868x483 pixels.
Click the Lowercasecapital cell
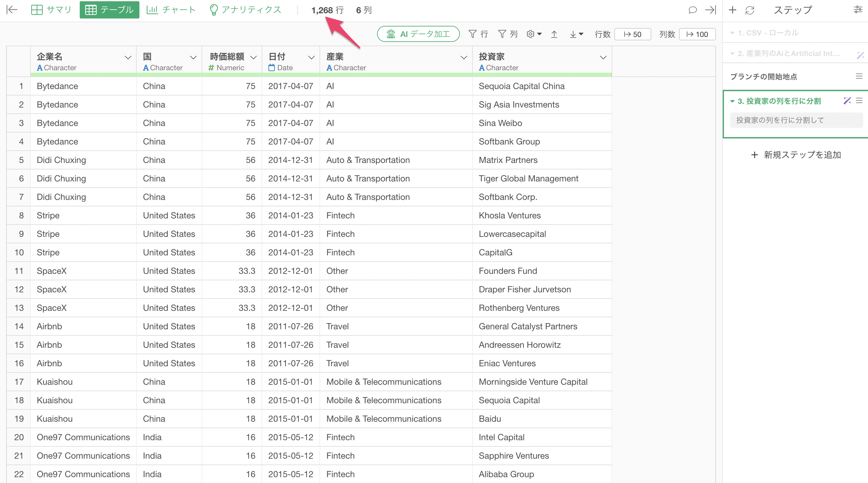pos(542,234)
